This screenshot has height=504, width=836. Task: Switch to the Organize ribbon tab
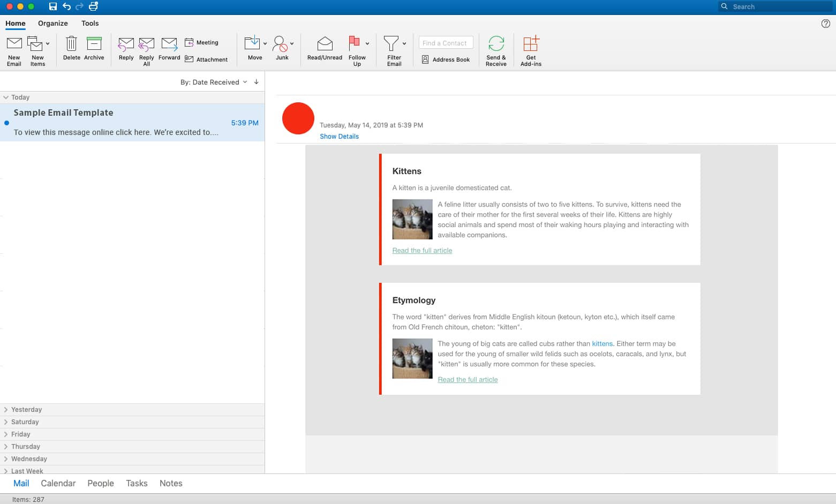coord(52,24)
